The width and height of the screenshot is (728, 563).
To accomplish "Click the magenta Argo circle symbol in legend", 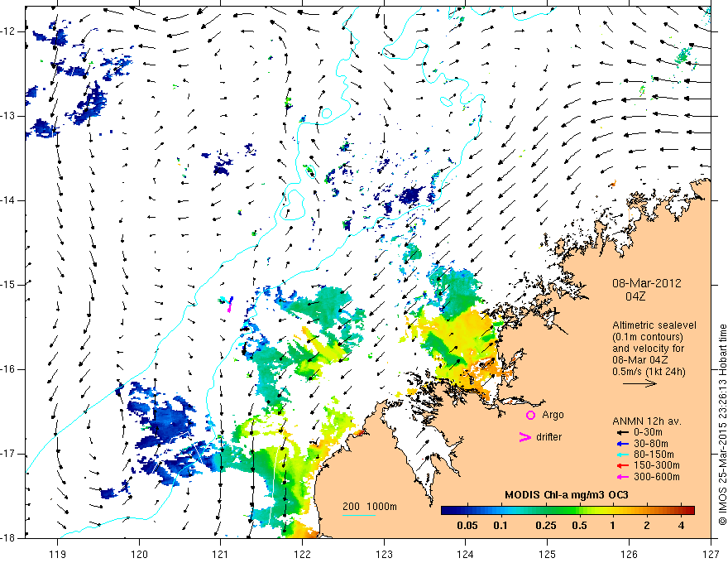I will pos(530,415).
